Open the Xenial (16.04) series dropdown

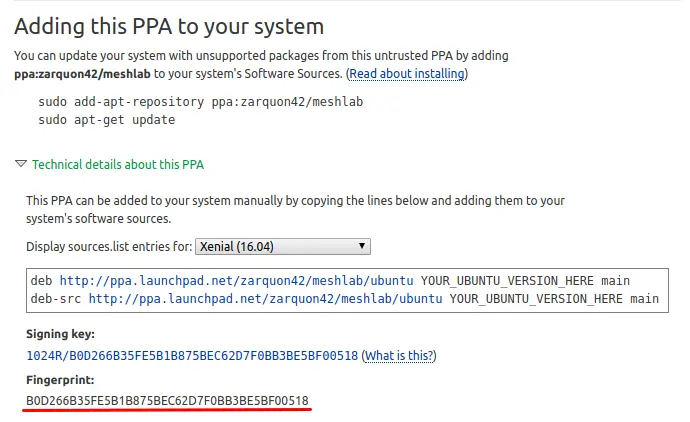(283, 246)
